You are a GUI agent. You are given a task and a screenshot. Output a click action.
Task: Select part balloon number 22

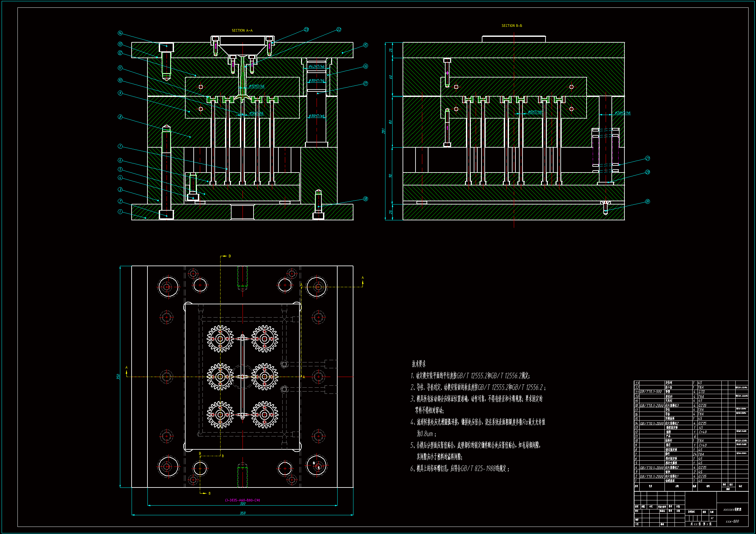tap(339, 30)
